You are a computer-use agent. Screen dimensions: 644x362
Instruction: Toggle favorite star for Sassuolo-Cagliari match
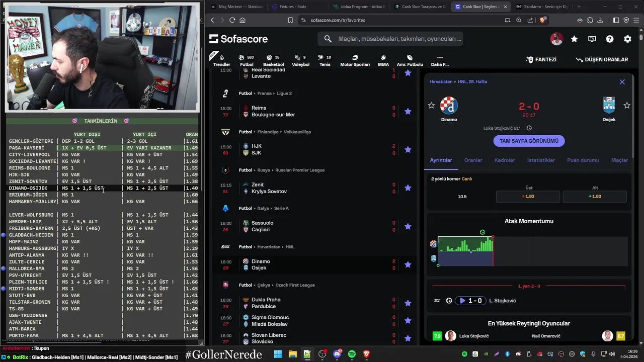coord(408,226)
